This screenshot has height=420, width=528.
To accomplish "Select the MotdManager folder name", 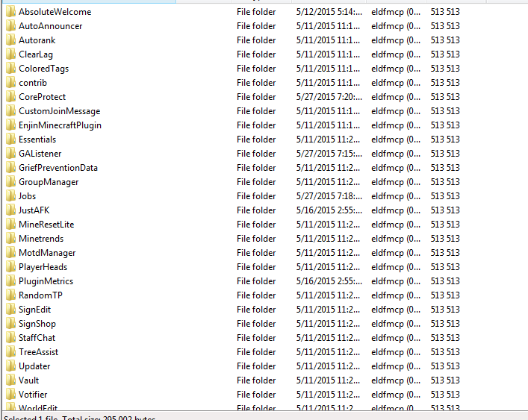I will (x=47, y=253).
